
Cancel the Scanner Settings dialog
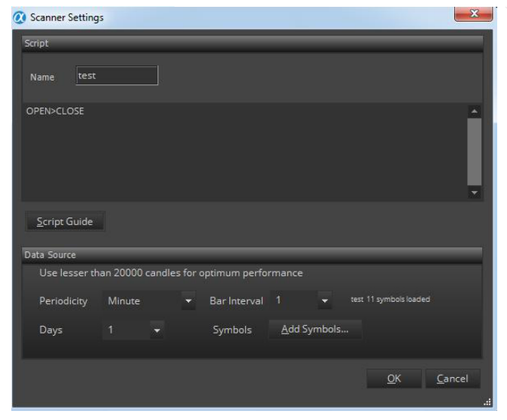pyautogui.click(x=452, y=379)
